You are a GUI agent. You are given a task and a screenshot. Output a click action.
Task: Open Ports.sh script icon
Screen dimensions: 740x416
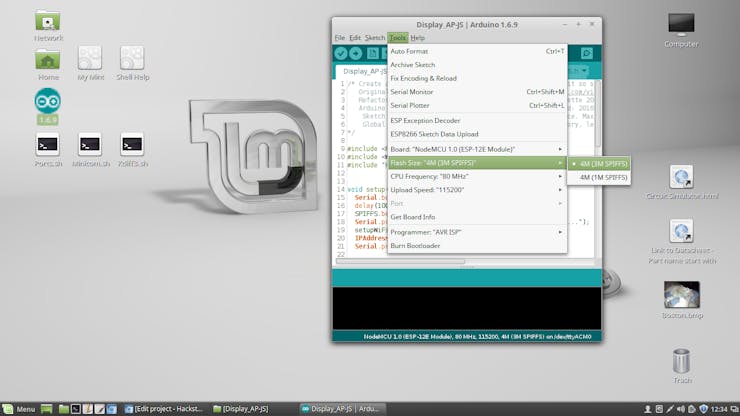tap(47, 148)
